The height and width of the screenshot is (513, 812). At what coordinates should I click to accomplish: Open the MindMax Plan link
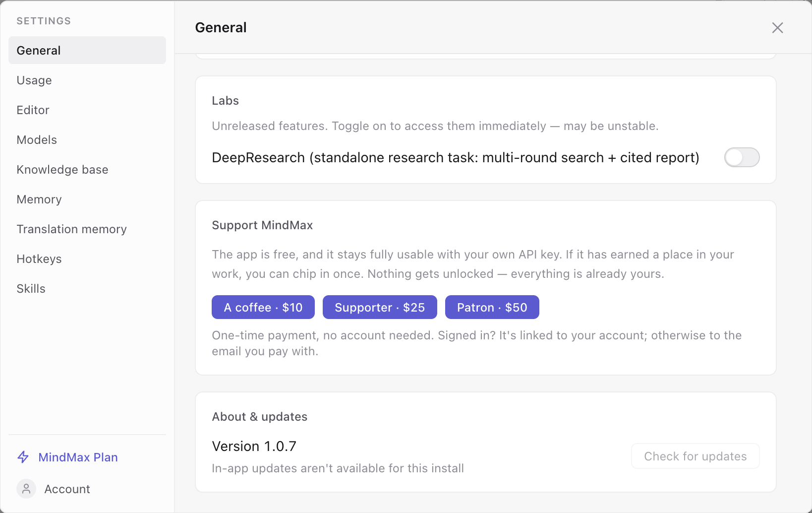tap(78, 457)
